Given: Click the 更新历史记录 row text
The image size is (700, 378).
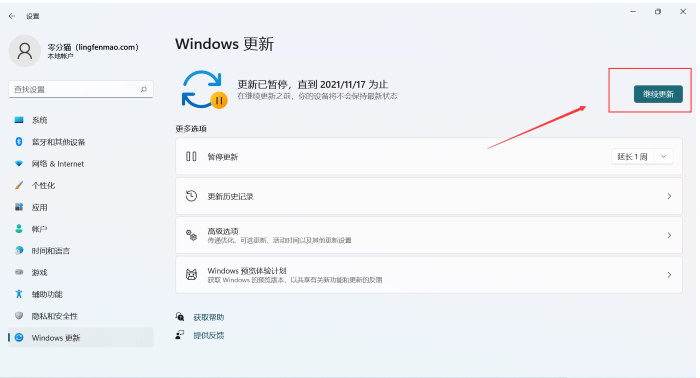Looking at the screenshot, I should 230,196.
